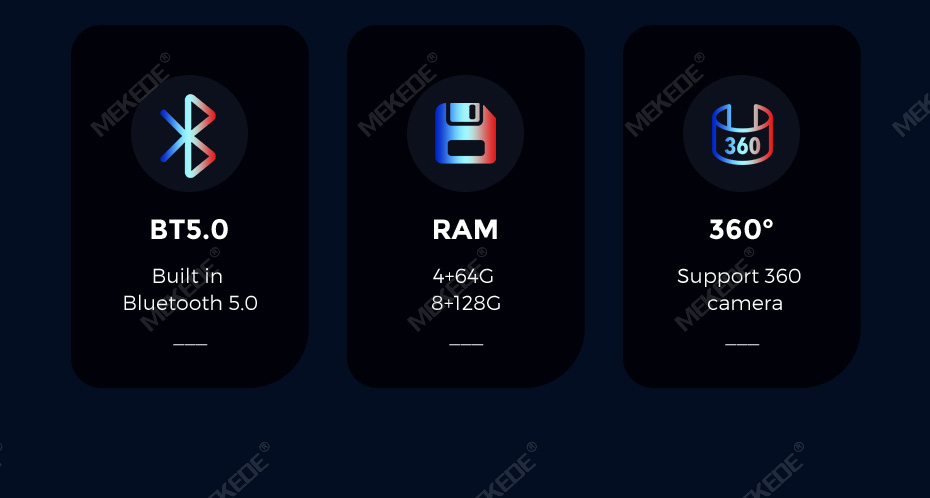The image size is (930, 498).
Task: Click the "Built in Bluetooth 5.0" description
Action: coord(190,290)
